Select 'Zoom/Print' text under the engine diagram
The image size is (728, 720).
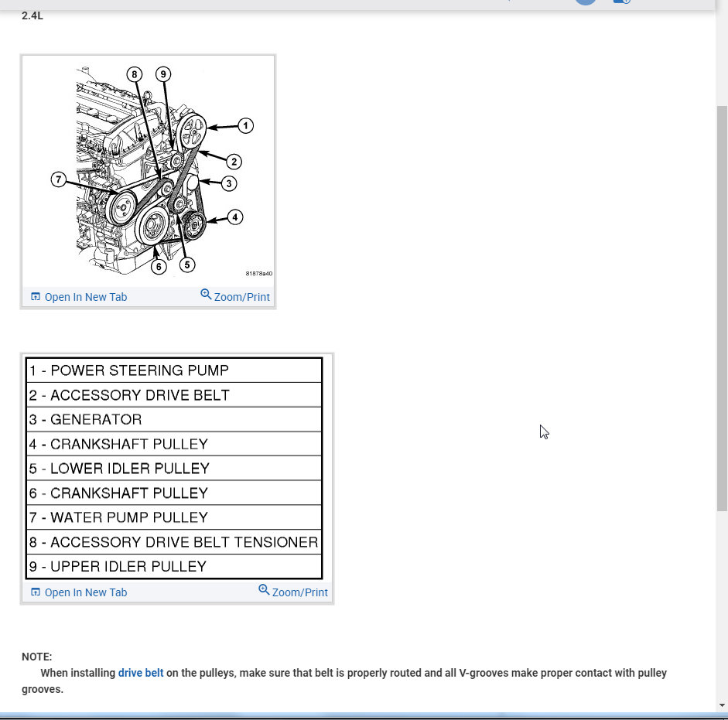(242, 297)
